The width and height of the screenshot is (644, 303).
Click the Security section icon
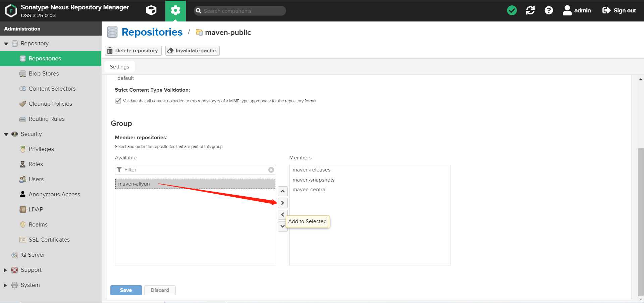point(15,134)
